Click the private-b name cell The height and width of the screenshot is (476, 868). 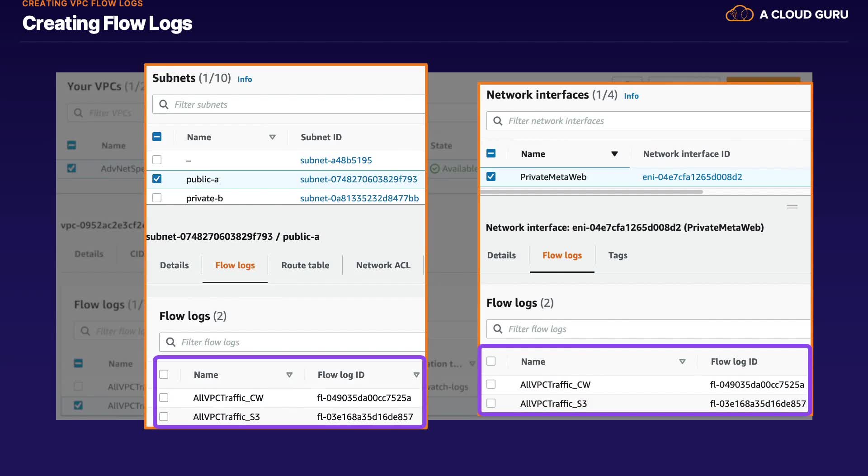pos(204,198)
